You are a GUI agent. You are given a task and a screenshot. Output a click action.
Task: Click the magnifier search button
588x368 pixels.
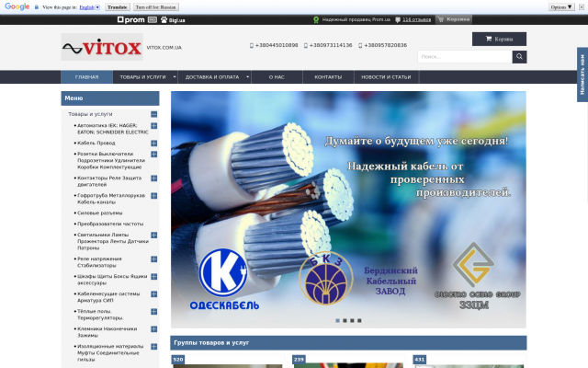pyautogui.click(x=519, y=57)
